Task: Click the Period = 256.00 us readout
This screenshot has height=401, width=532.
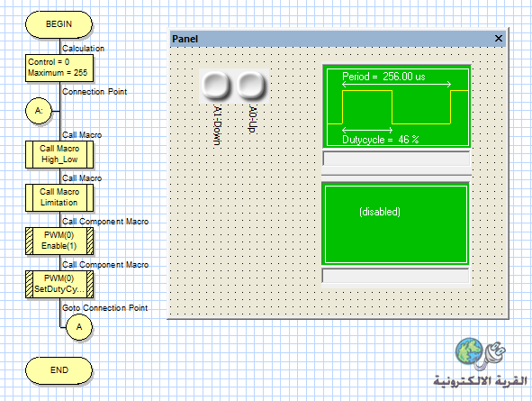Action: 383,77
